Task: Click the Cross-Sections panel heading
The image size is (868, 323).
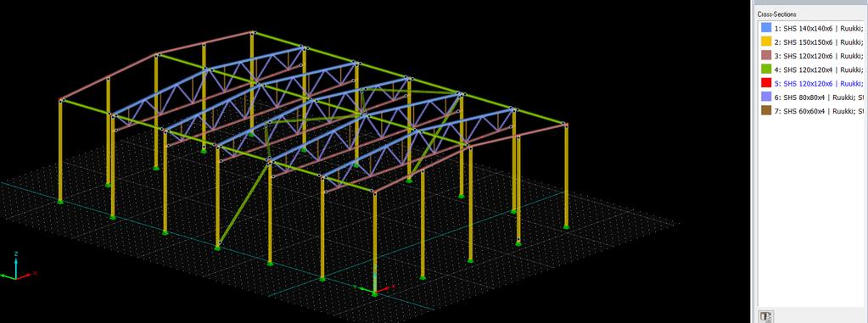Action: pyautogui.click(x=777, y=14)
